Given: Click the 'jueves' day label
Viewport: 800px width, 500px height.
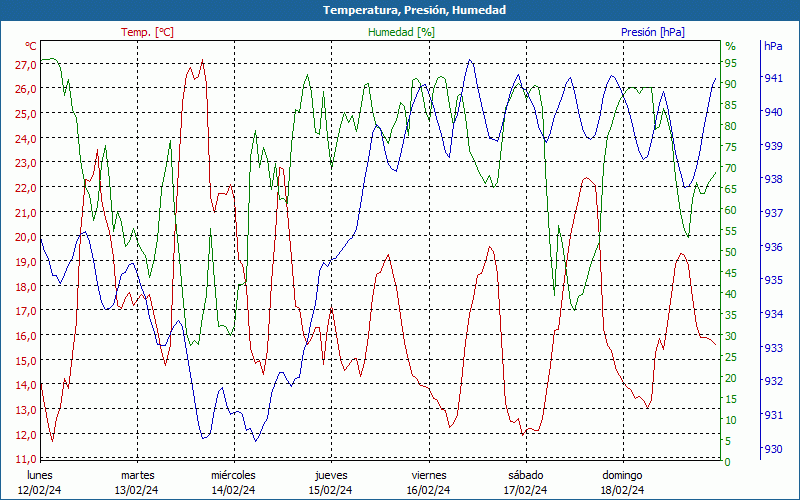Looking at the screenshot, I should coord(331,476).
